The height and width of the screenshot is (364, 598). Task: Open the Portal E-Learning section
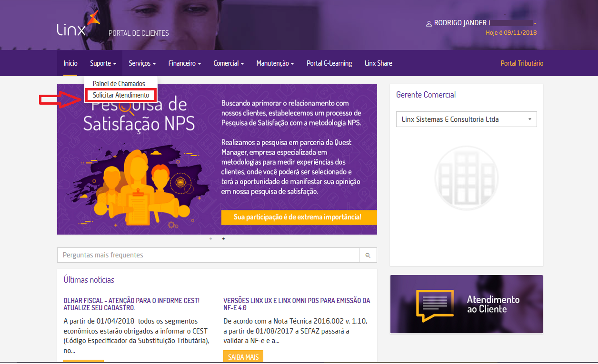pos(329,63)
